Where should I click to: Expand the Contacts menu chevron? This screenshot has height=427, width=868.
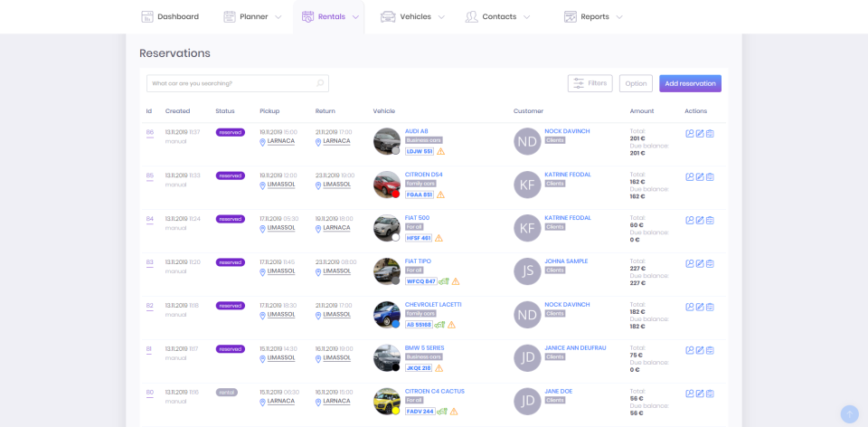[x=526, y=17]
